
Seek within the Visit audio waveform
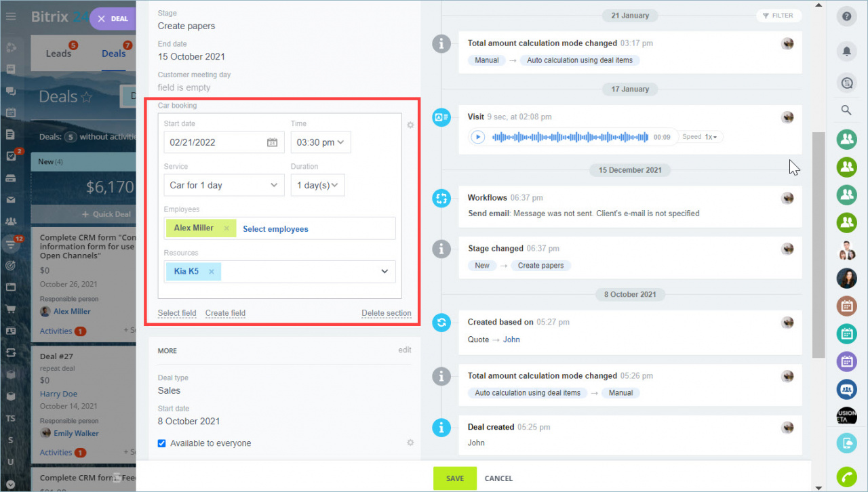tap(570, 137)
